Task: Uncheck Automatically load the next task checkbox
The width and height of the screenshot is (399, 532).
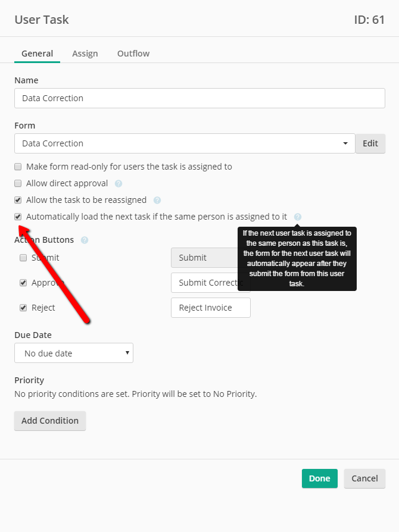Action: pos(18,217)
